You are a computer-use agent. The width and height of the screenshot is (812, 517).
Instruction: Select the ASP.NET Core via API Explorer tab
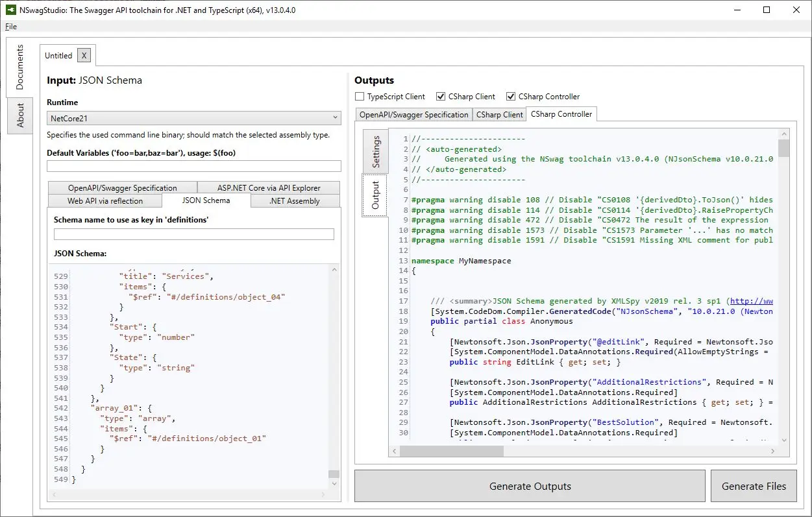pos(269,188)
